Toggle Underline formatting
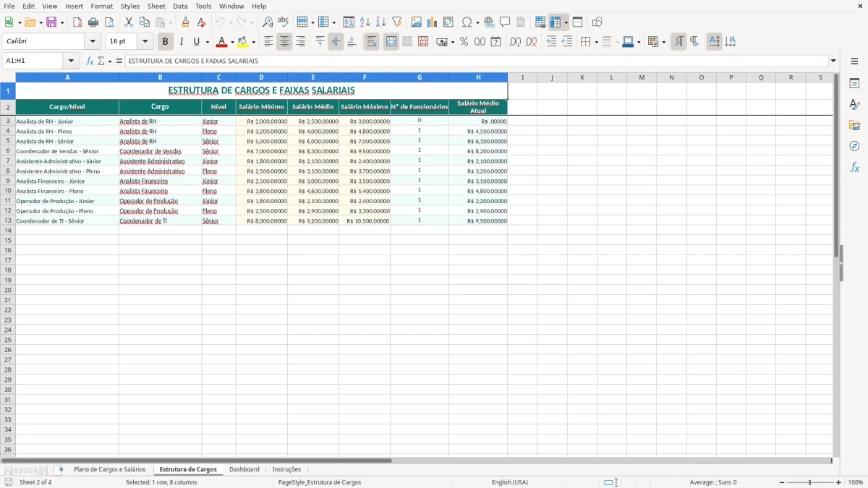 [x=195, y=42]
